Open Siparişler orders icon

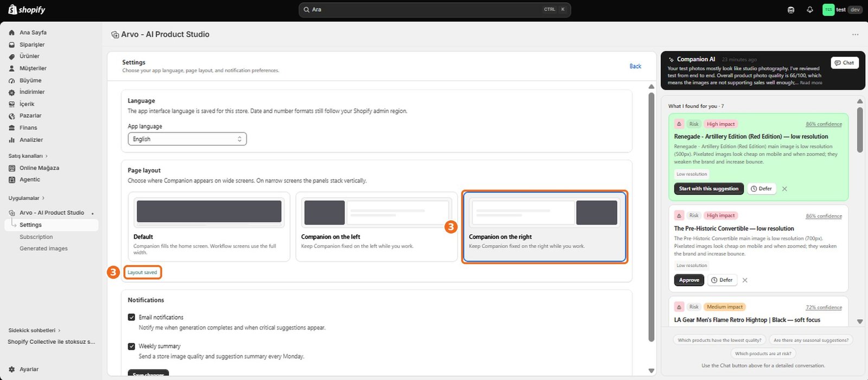(x=12, y=44)
